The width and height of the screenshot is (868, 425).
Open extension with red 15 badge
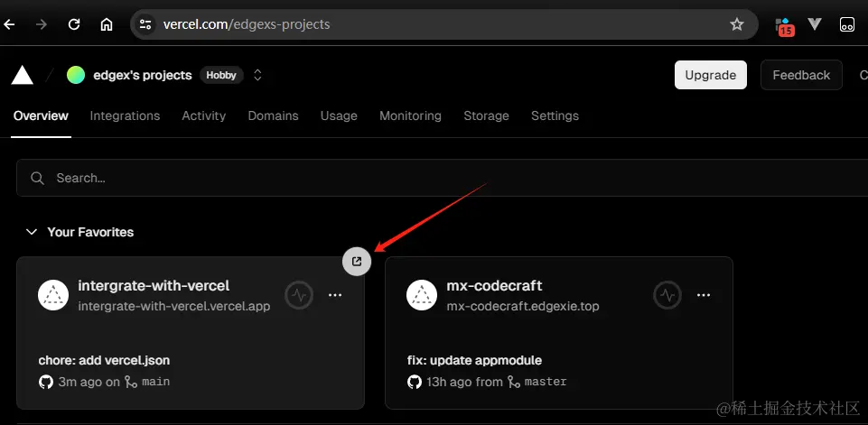(784, 26)
